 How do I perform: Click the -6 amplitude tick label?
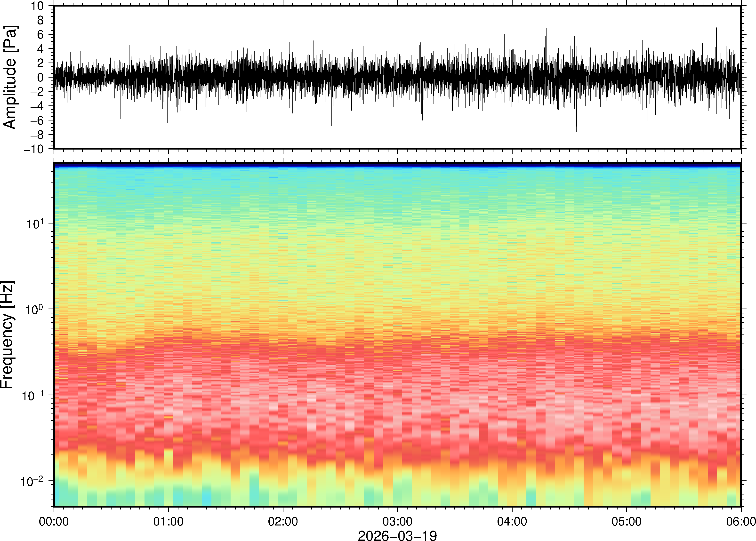click(x=37, y=121)
